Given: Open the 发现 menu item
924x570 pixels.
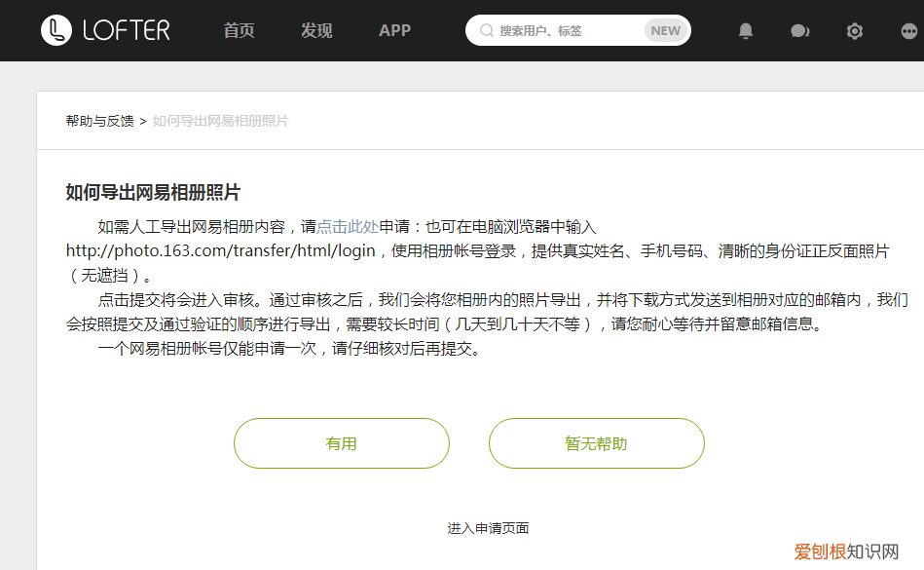Looking at the screenshot, I should (x=315, y=30).
